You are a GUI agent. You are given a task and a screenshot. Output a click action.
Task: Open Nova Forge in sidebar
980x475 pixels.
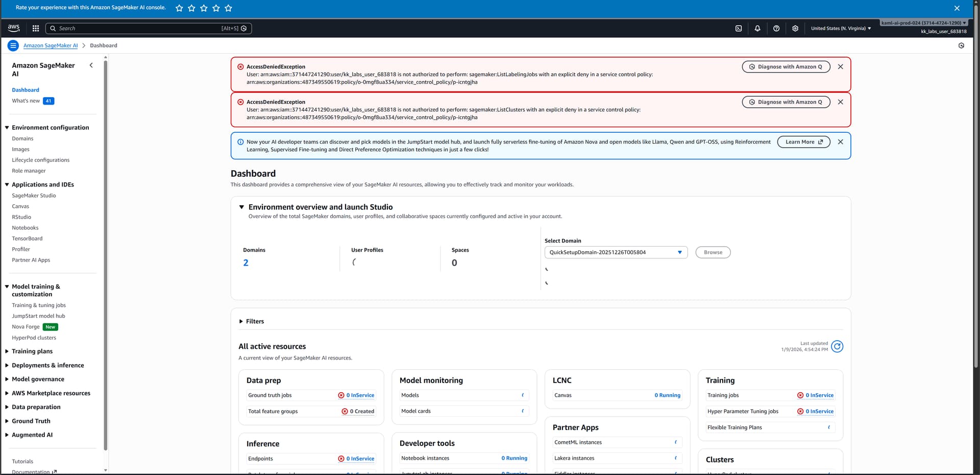click(x=26, y=327)
